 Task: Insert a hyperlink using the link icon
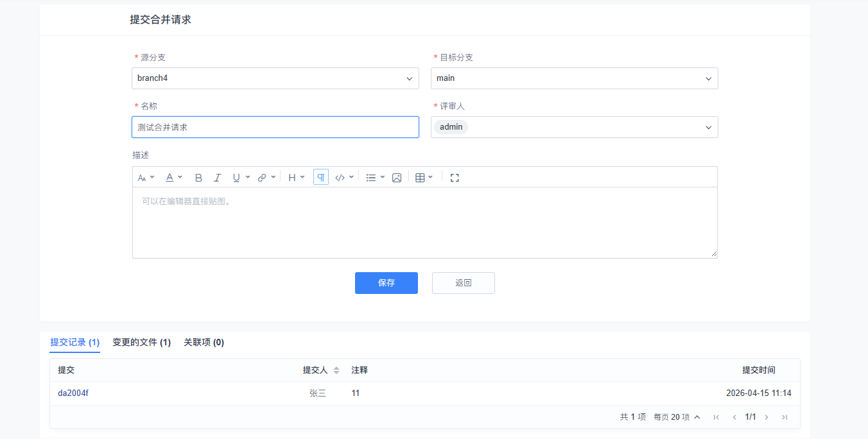click(262, 178)
